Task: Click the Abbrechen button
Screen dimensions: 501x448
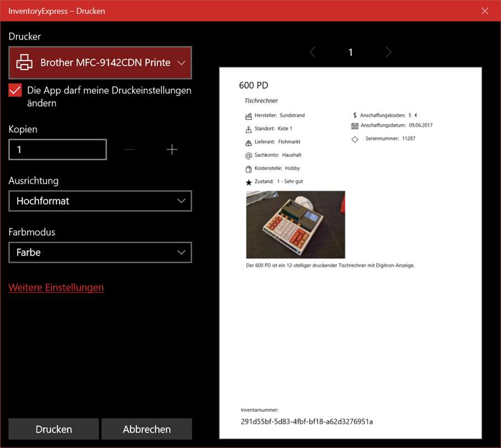Action: (x=147, y=429)
